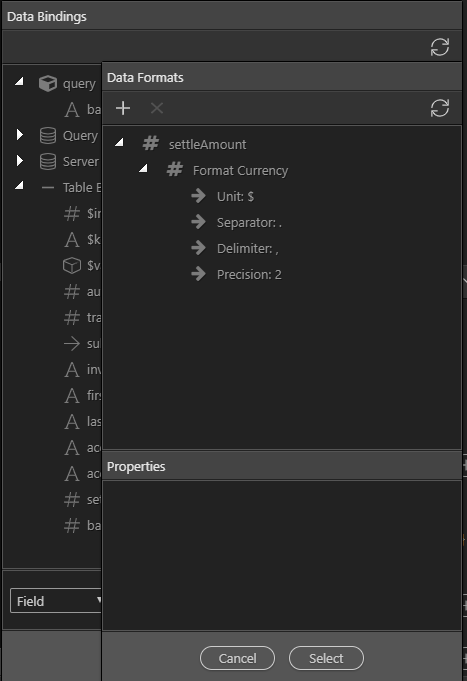Select the Delimiter: , item

pyautogui.click(x=248, y=248)
